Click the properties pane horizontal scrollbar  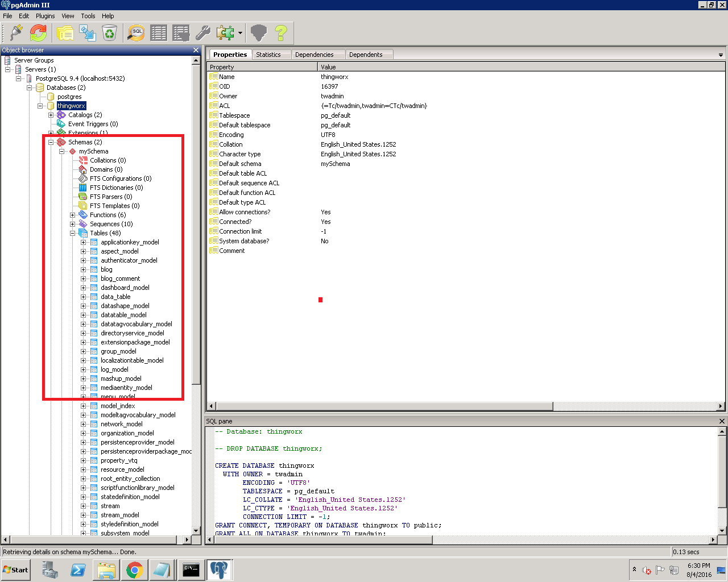pyautogui.click(x=384, y=406)
